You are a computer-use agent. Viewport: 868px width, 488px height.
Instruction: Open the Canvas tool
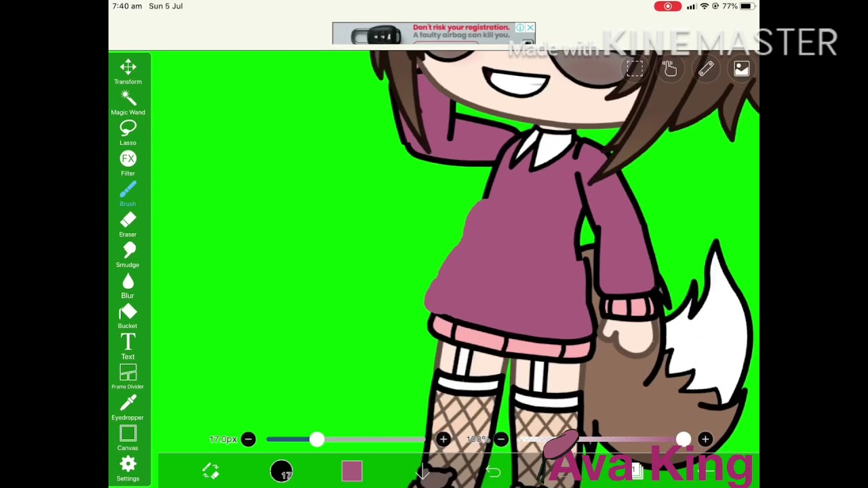tap(127, 438)
